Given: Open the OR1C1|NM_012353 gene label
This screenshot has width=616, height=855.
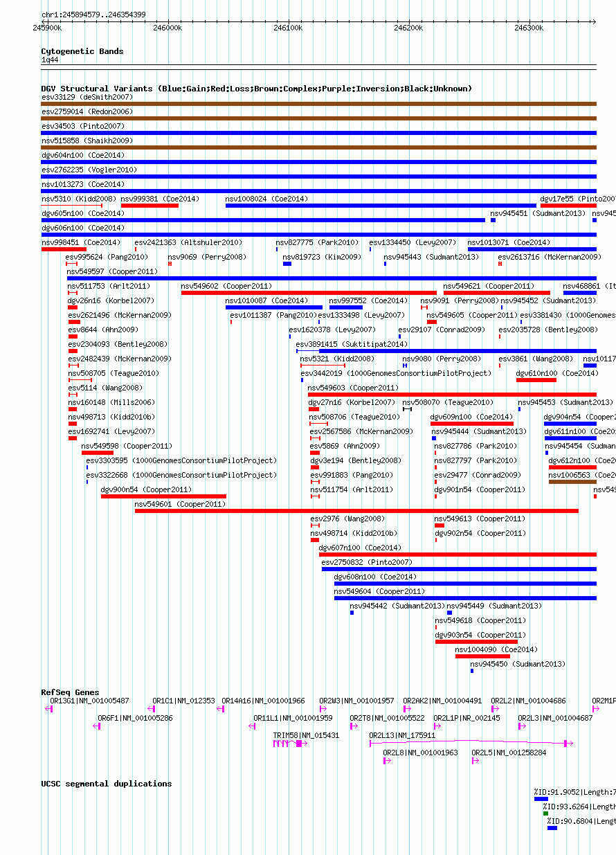Looking at the screenshot, I should coord(183,701).
